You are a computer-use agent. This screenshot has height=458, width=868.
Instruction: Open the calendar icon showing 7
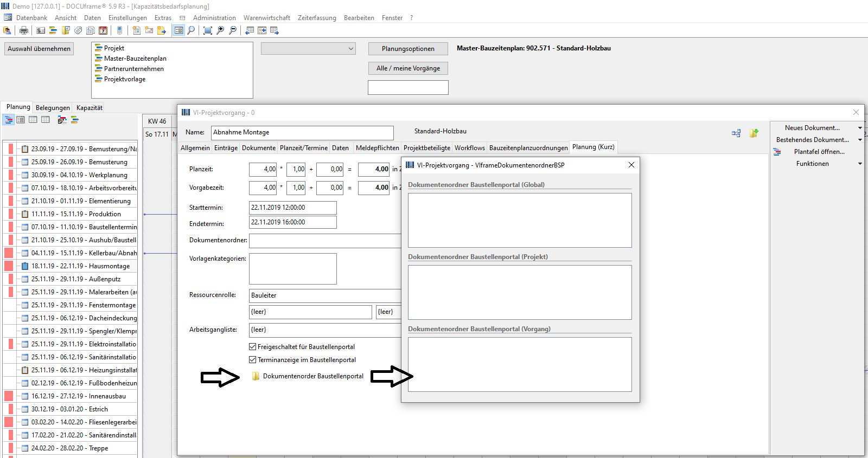(x=103, y=30)
